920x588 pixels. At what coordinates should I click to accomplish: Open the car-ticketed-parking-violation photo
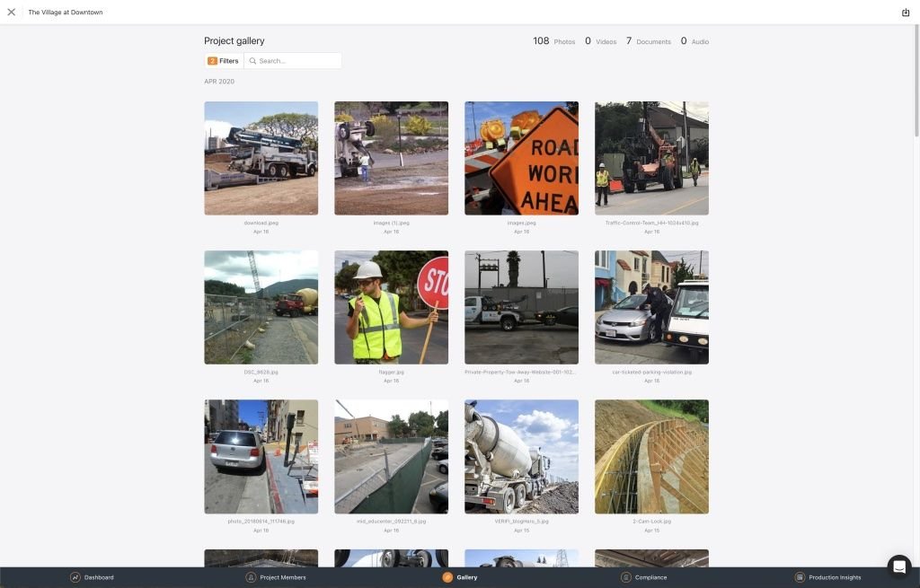click(x=652, y=307)
